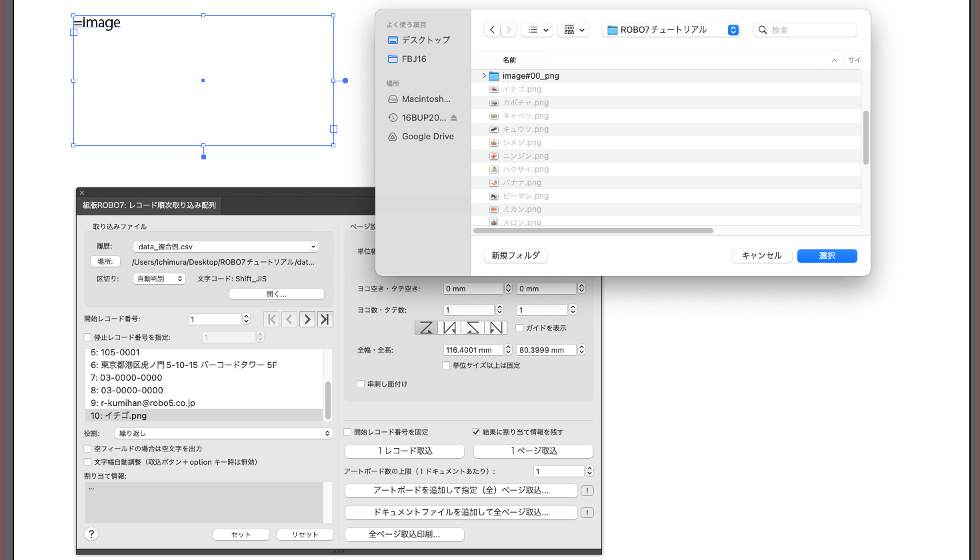Expand the image#00_png folder

click(x=484, y=76)
